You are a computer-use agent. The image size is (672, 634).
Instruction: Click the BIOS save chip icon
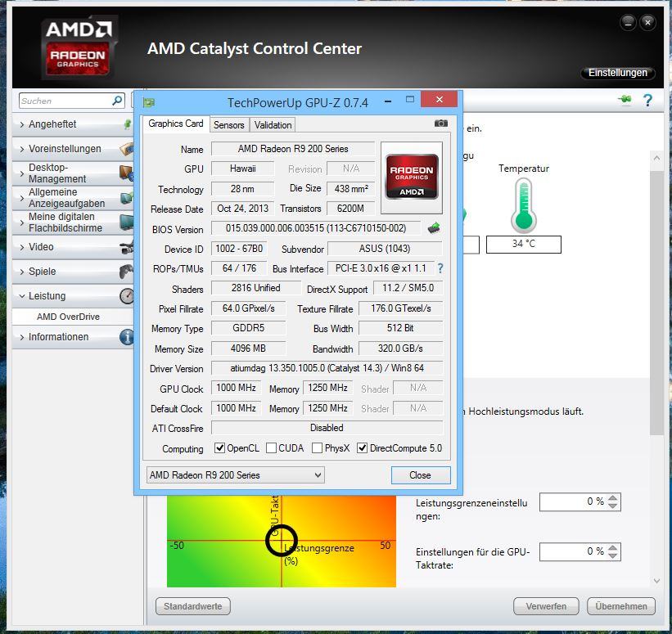click(x=434, y=228)
